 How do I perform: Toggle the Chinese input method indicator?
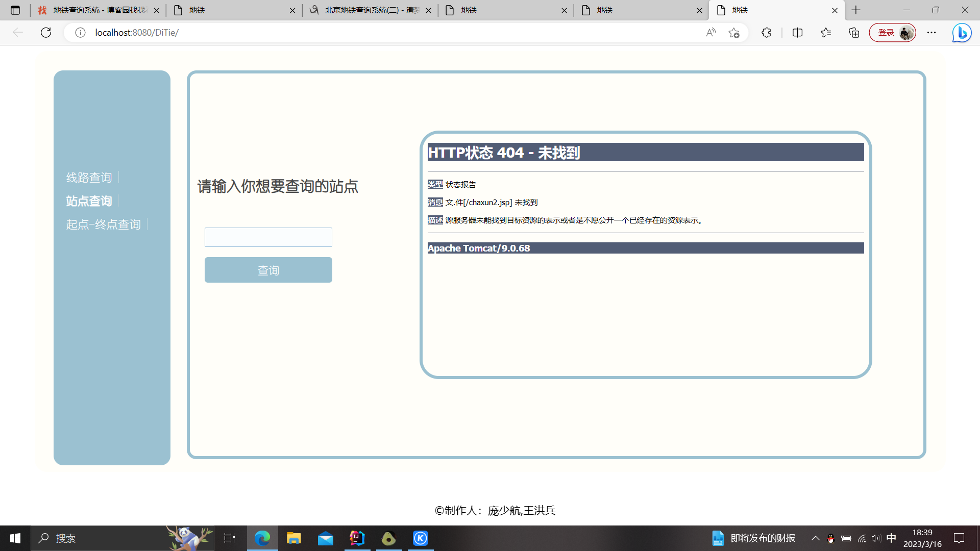pos(891,538)
